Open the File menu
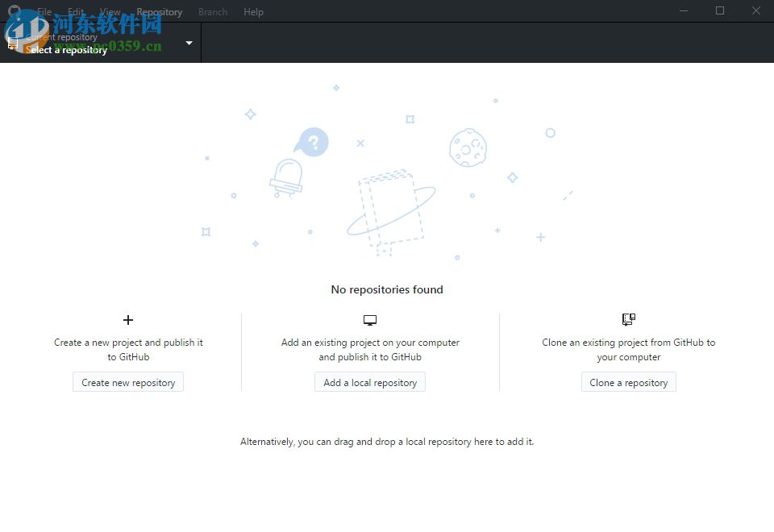The width and height of the screenshot is (774, 532). pos(44,11)
